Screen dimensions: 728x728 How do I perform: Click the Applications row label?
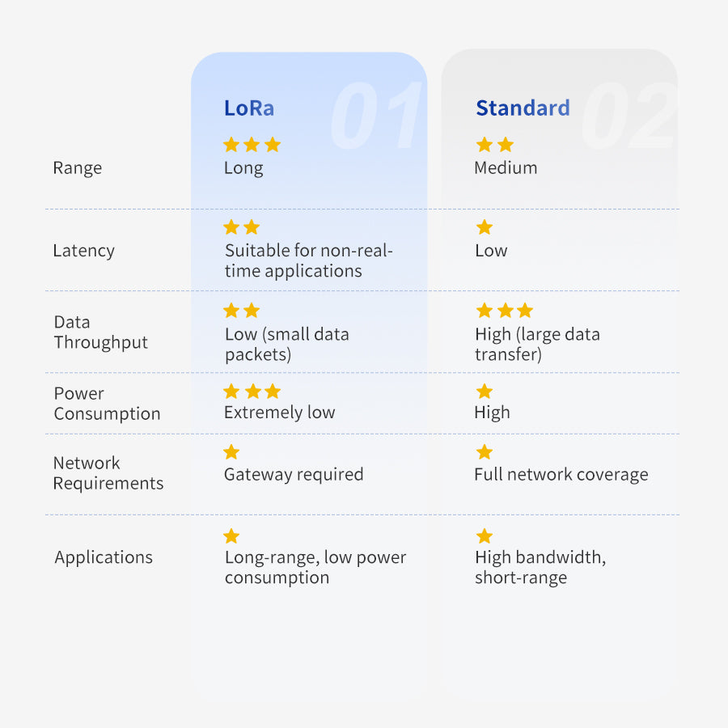coord(104,557)
